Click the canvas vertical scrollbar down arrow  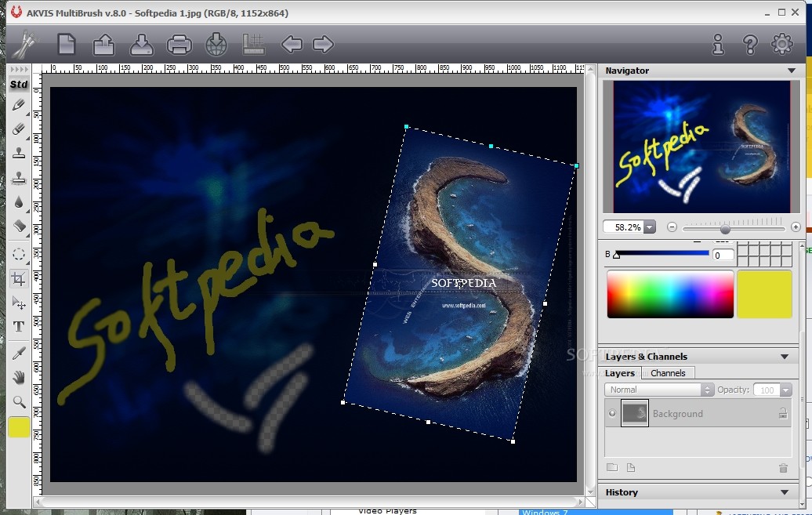(590, 491)
